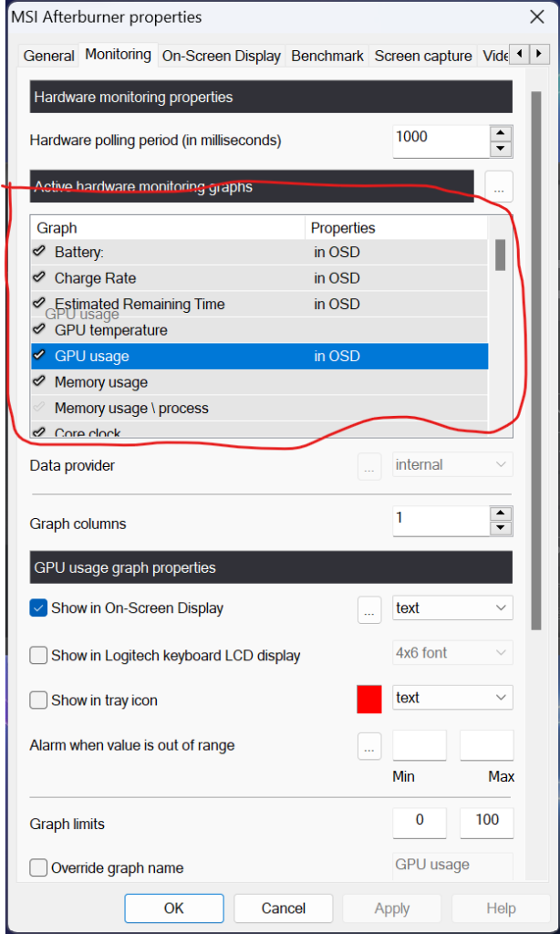Select the Monitoring tab
Screen dimensions: 560x934
pos(118,54)
